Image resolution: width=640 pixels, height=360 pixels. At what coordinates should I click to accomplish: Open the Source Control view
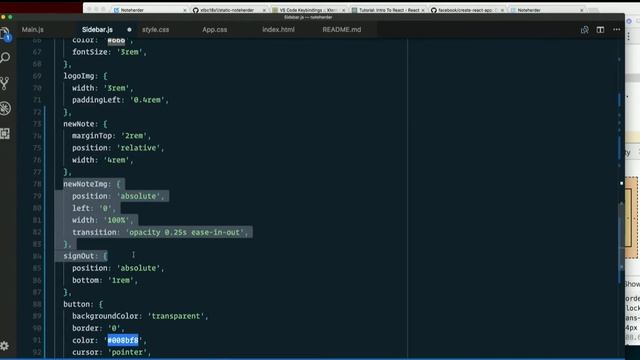(5, 83)
